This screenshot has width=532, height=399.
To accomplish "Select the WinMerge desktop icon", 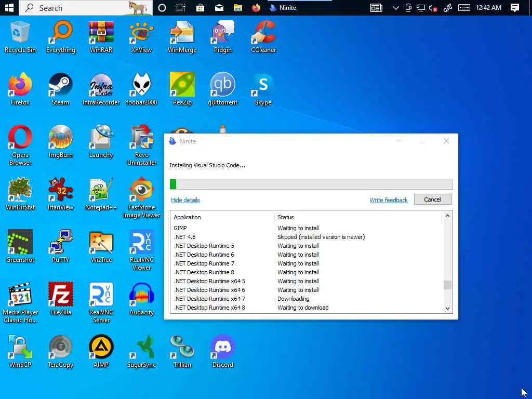I will [x=182, y=37].
